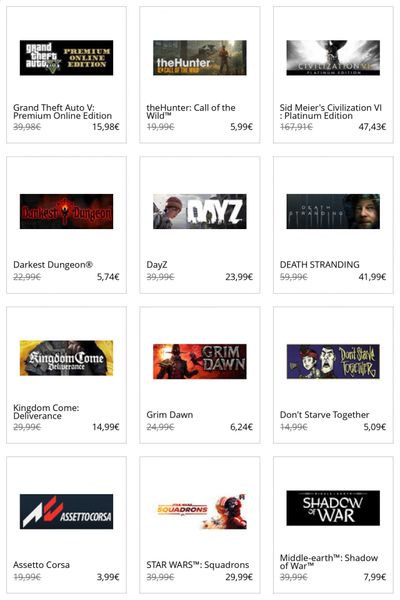Click the Shadow of War banner image
Viewport: 400px width, 600px height.
pos(333,508)
